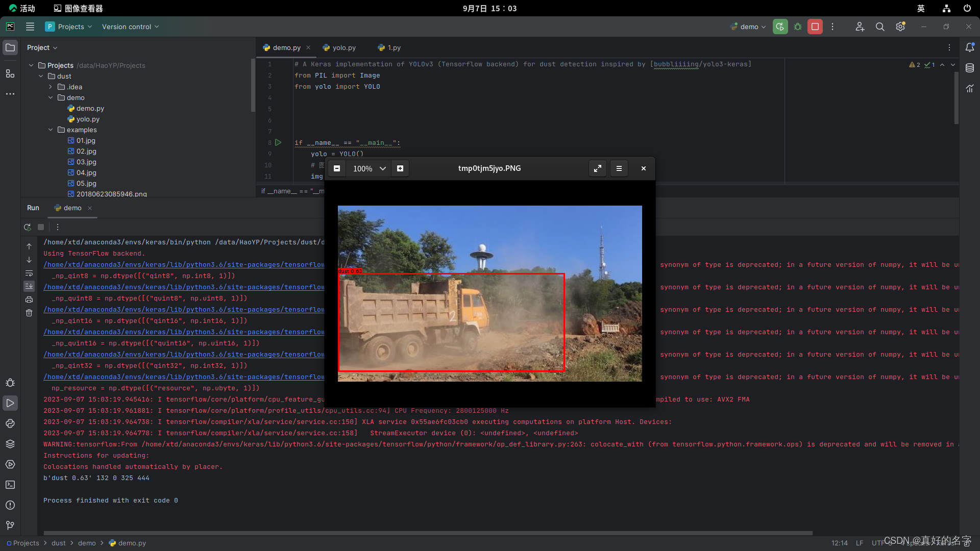This screenshot has width=980, height=551.
Task: Open the IDE settings gear icon
Action: (x=900, y=27)
